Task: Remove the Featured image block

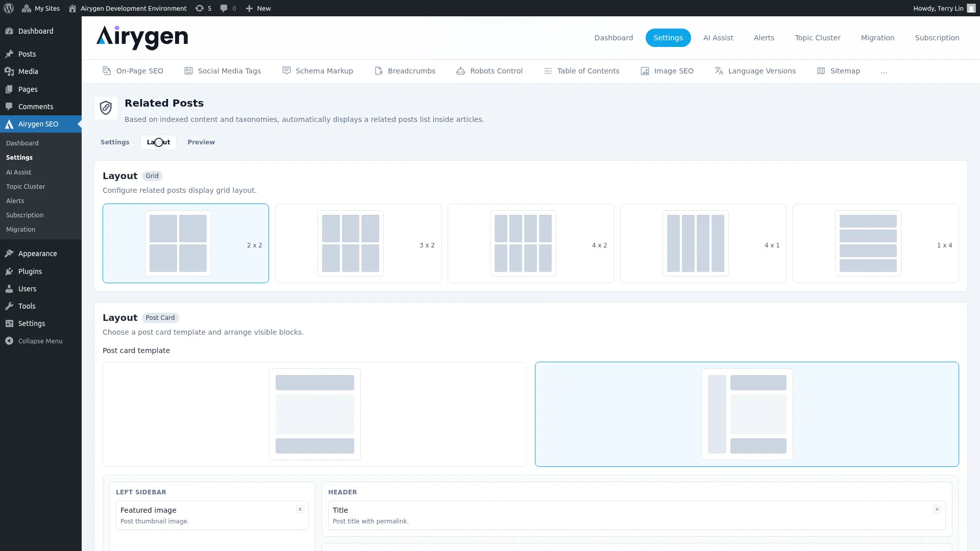Action: coord(300,509)
